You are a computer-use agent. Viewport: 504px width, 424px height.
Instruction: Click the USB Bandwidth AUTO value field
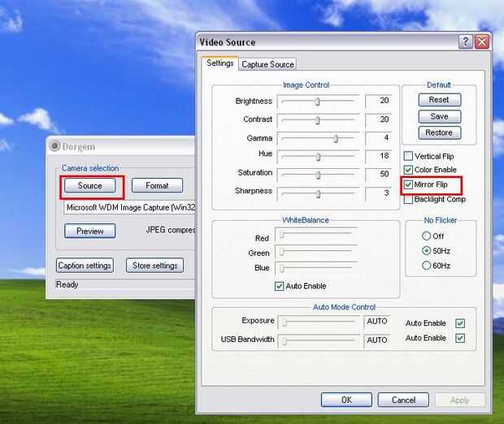coord(377,340)
